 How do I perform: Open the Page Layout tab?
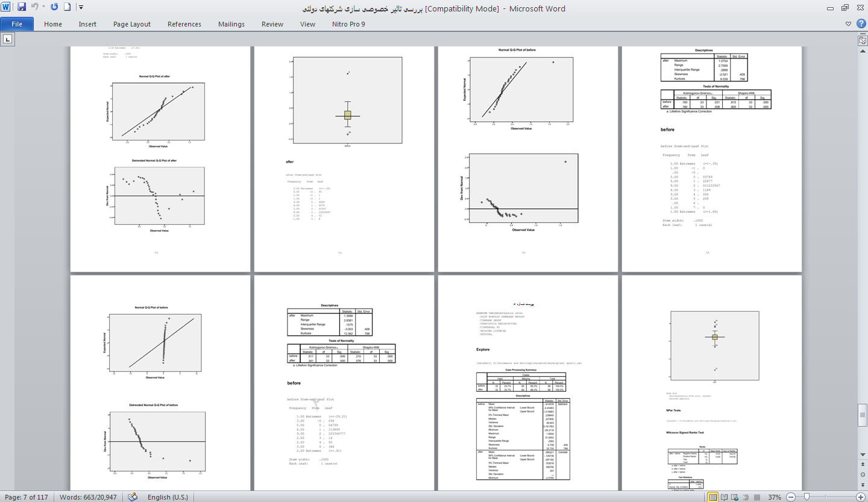131,24
